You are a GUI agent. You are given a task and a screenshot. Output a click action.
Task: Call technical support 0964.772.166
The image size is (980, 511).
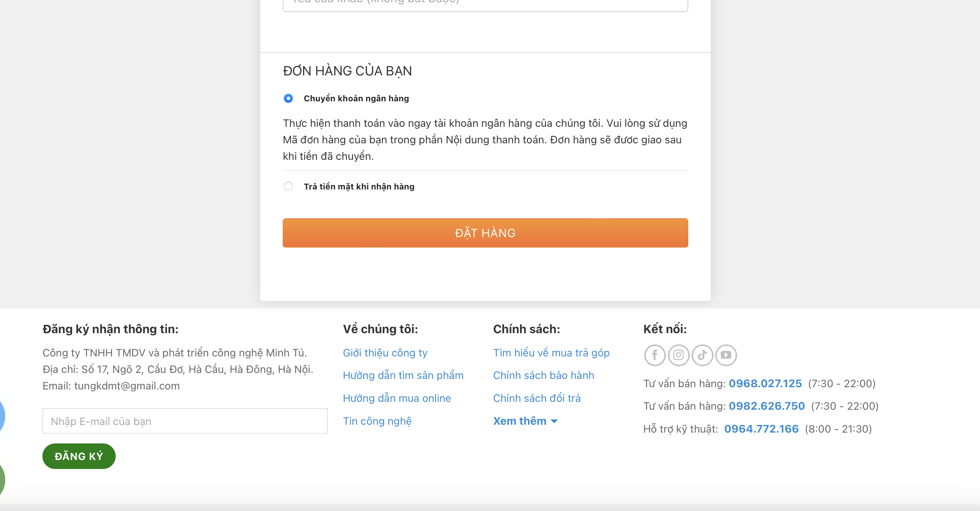[761, 429]
